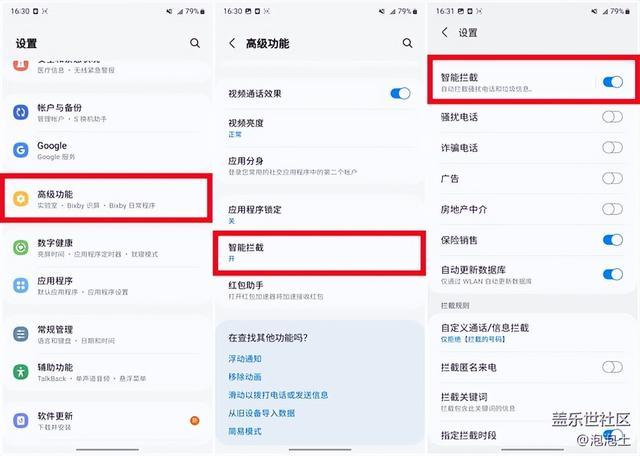640x456 pixels.
Task: Toggle the 视频通话效果 switch
Action: point(400,93)
